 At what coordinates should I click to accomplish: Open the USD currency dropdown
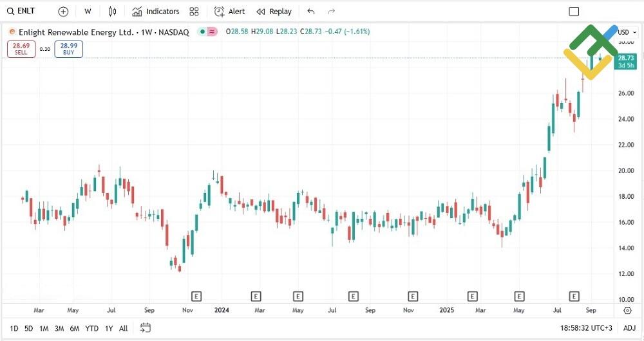click(627, 32)
